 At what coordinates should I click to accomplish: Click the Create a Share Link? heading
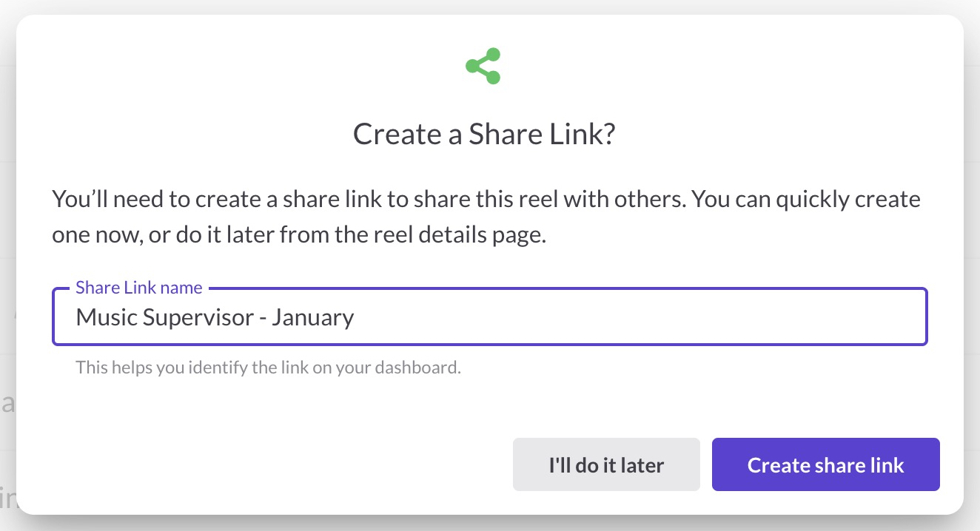click(484, 135)
